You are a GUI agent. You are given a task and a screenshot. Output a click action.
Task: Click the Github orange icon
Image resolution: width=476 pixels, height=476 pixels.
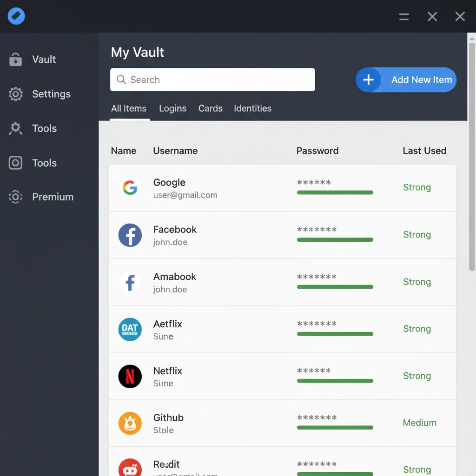[x=130, y=423]
